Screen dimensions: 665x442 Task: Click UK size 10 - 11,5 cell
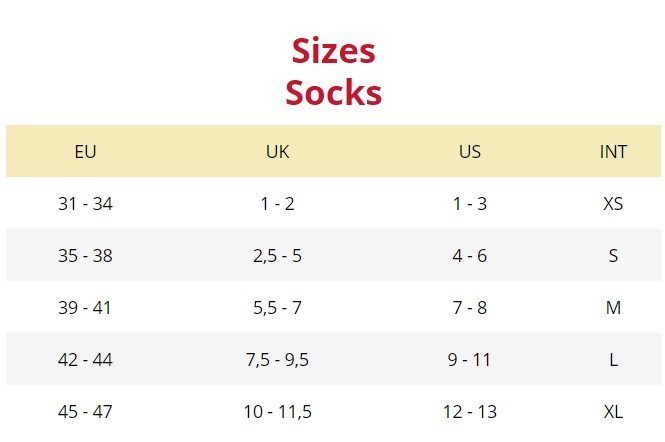coord(277,412)
